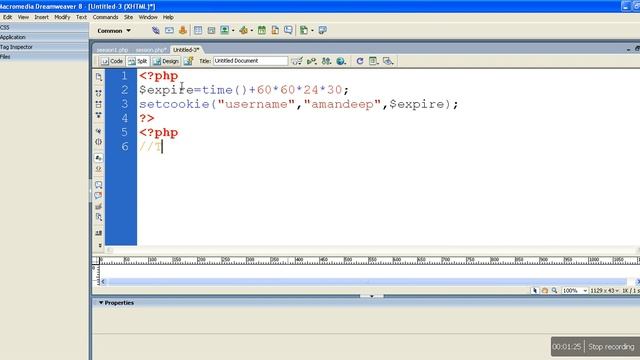This screenshot has width=640, height=360.
Task: Click Stop recording button
Action: 611,347
